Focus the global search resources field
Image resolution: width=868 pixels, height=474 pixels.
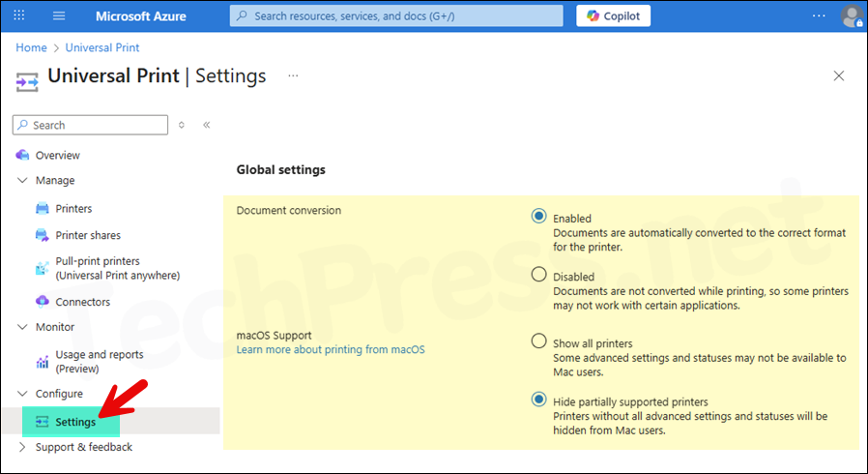tap(396, 16)
